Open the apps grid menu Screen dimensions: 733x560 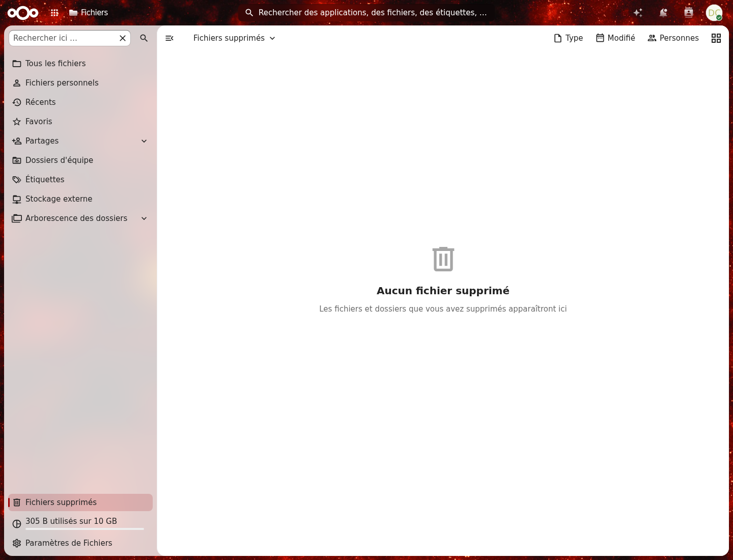pyautogui.click(x=54, y=13)
